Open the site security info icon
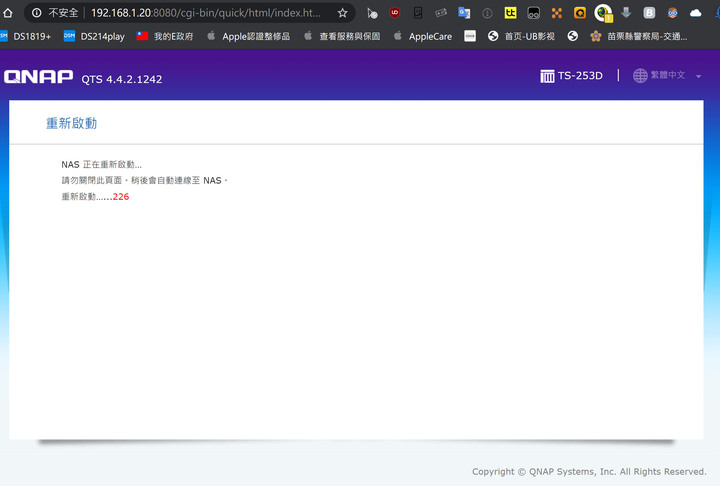This screenshot has height=486, width=720. coord(37,13)
